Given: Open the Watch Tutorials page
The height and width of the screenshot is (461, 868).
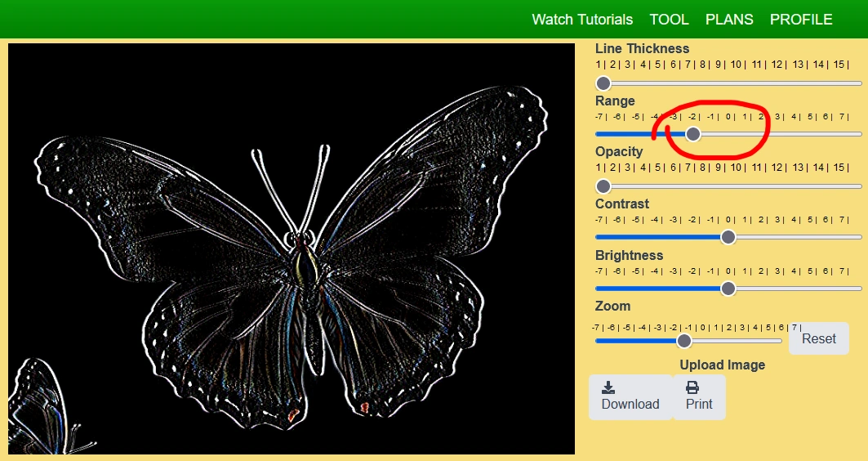Looking at the screenshot, I should click(x=582, y=20).
